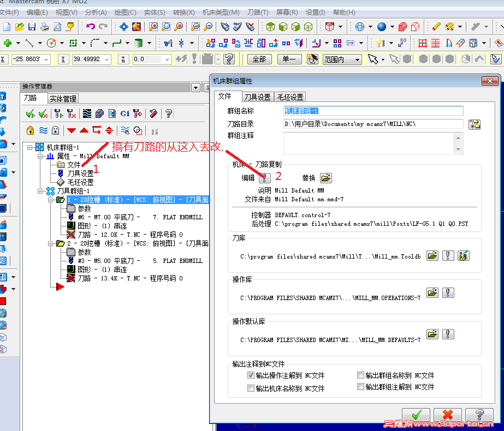Click the Print icon in toolbar
The image size is (504, 431).
45,27
